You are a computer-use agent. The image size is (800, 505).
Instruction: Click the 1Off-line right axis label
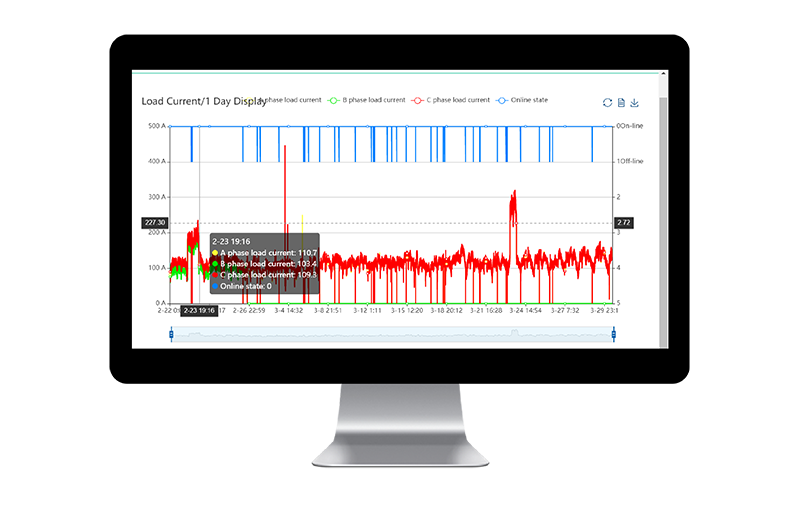[630, 161]
